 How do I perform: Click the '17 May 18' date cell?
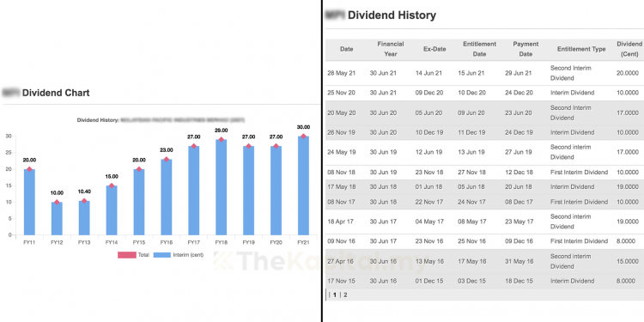click(x=341, y=187)
